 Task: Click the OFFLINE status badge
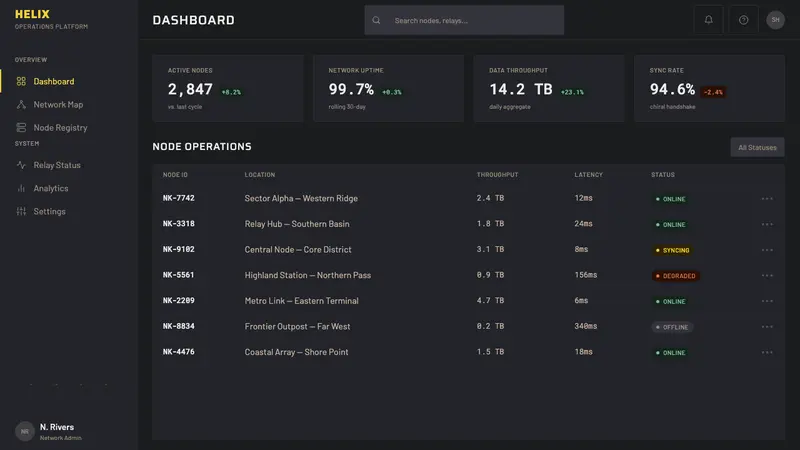(672, 327)
